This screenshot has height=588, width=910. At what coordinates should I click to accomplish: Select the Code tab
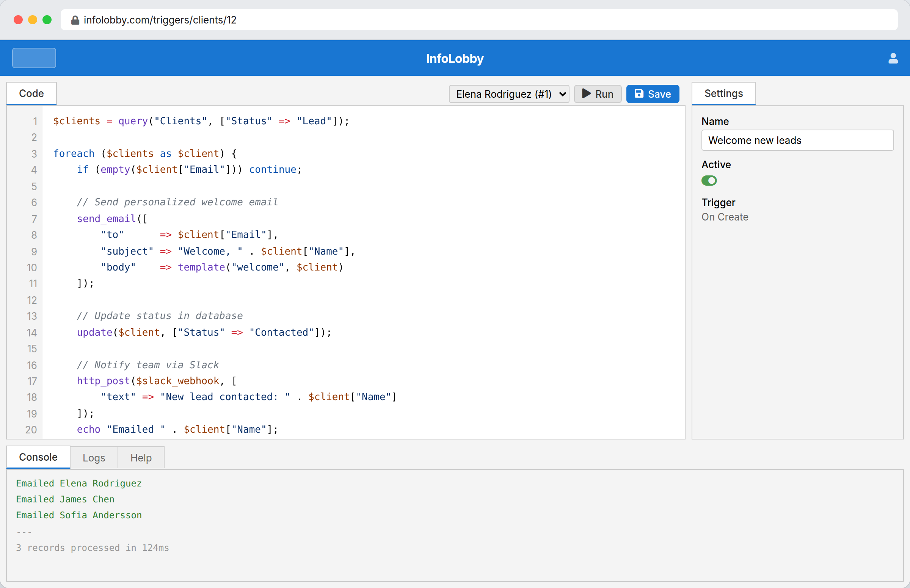[x=31, y=93]
